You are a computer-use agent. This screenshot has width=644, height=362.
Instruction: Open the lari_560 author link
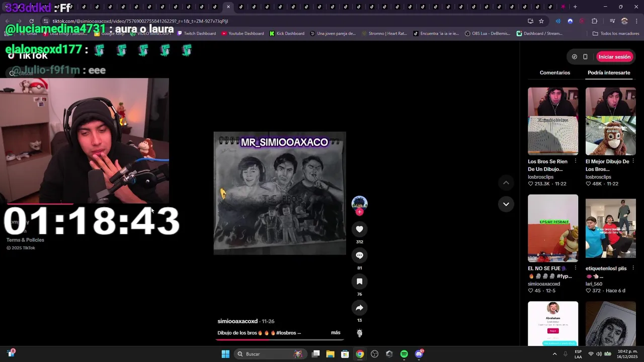(x=594, y=284)
